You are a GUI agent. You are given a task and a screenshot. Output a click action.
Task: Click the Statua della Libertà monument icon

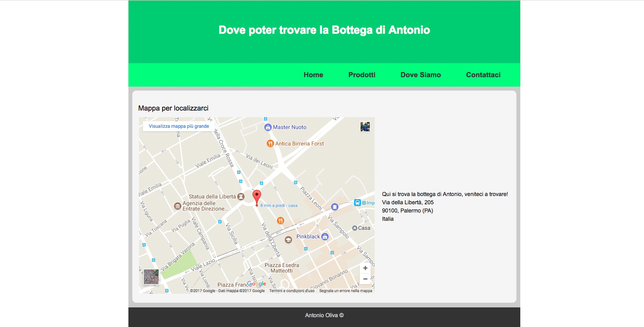(240, 196)
